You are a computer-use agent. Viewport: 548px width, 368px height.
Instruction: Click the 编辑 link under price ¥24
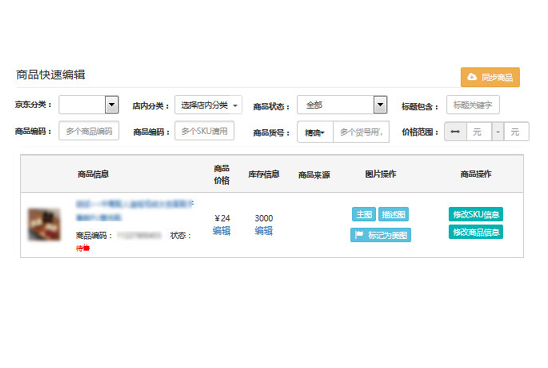[x=222, y=231]
